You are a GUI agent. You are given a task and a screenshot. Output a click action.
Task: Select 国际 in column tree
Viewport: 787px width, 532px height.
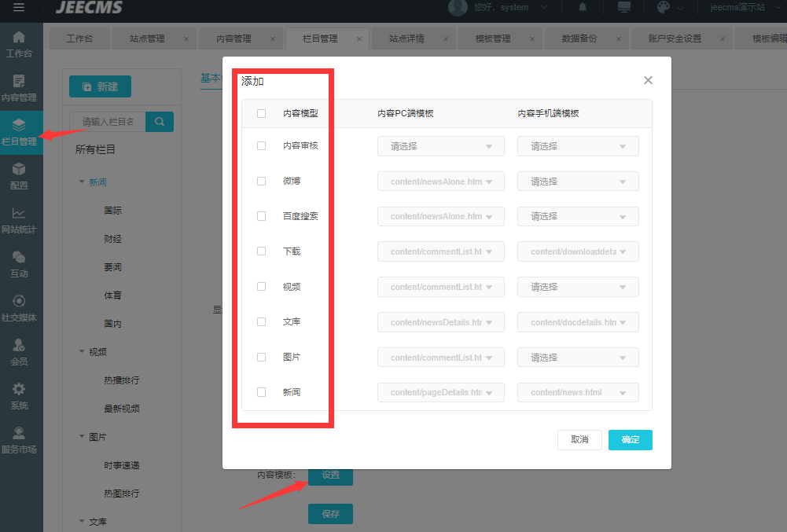113,211
